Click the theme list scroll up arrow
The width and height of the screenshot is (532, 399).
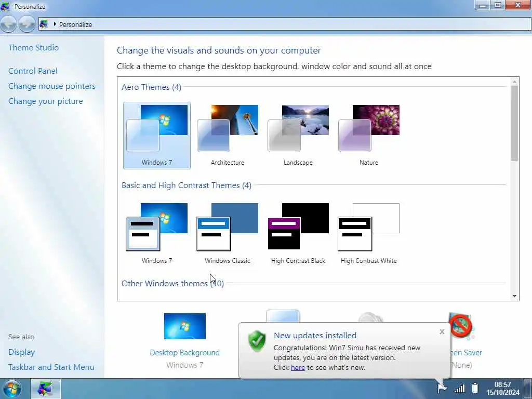coord(514,82)
